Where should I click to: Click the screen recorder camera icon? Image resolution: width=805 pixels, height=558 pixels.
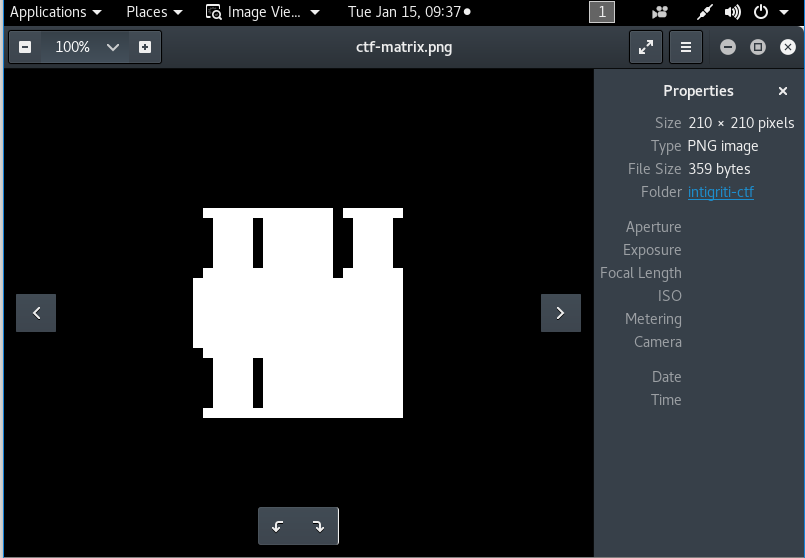click(x=659, y=12)
